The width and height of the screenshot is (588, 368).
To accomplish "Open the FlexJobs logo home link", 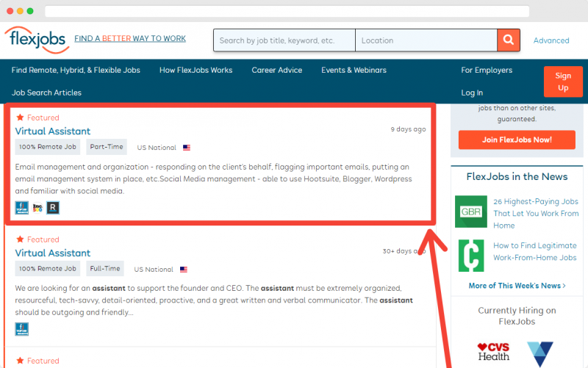I will pyautogui.click(x=37, y=40).
